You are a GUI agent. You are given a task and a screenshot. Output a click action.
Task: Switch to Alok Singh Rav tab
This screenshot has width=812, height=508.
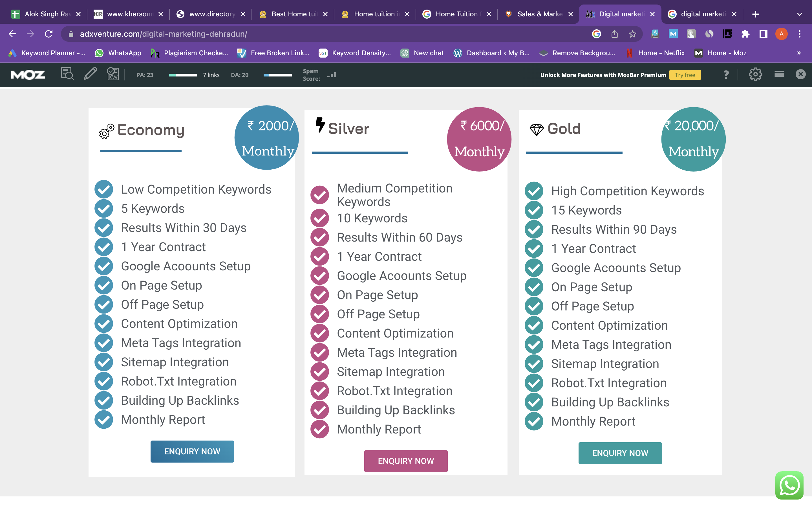coord(46,14)
